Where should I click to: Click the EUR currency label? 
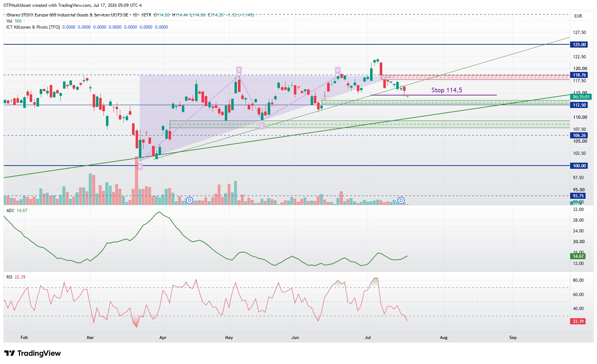pyautogui.click(x=578, y=16)
